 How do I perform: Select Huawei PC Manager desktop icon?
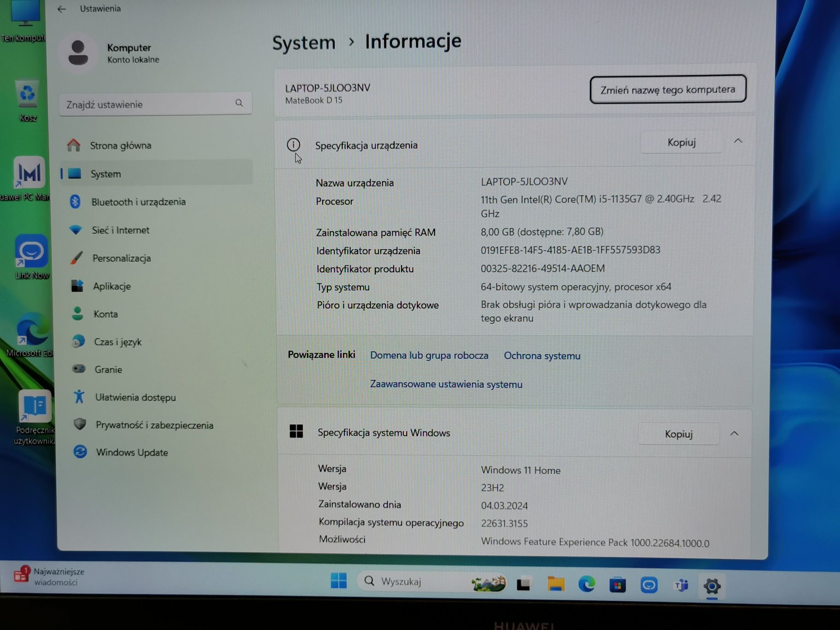click(x=28, y=178)
